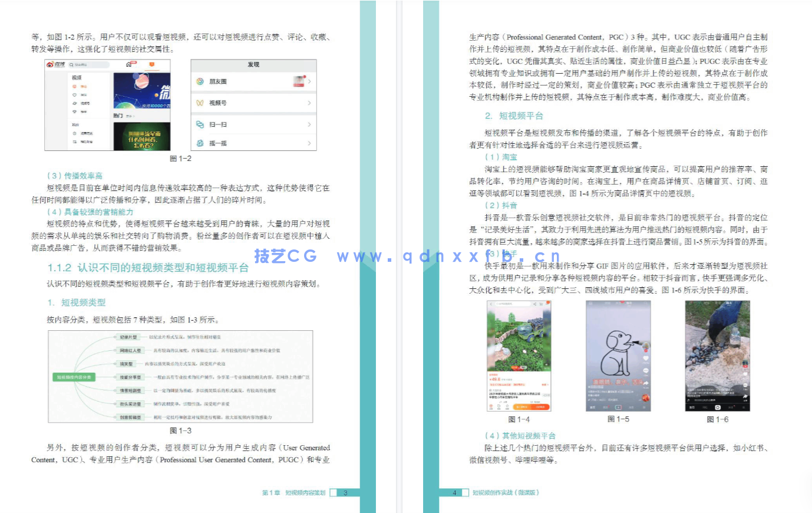The image size is (812, 513).
Task: Click the share icon on Taobao product page
Action: pos(534,304)
